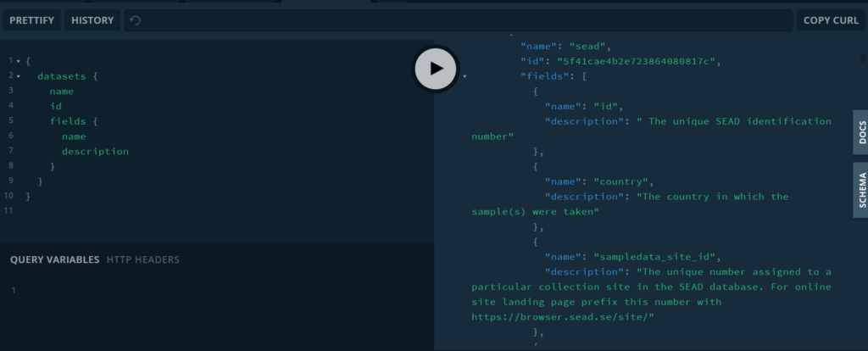Click 'datasets' in the query editor

[x=62, y=75]
